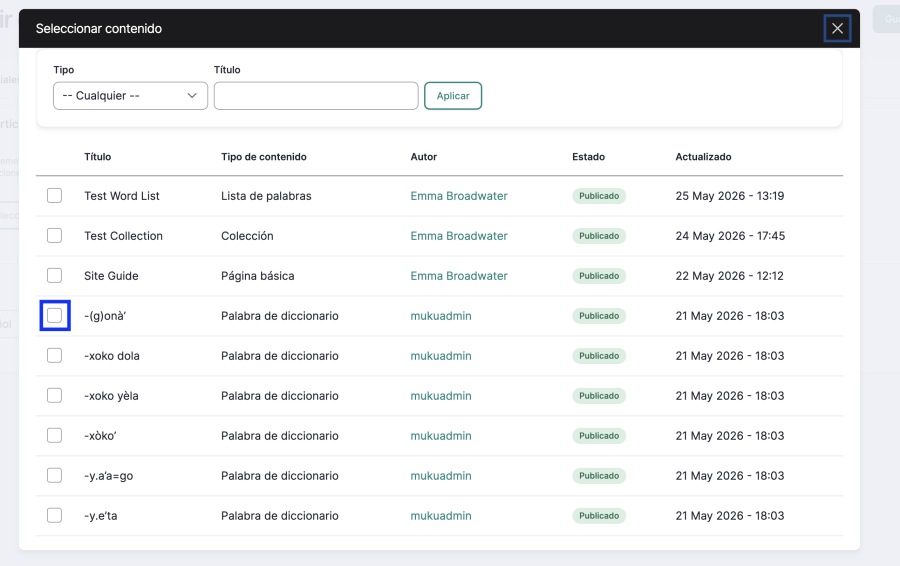Check the Site Guide row

pyautogui.click(x=55, y=276)
